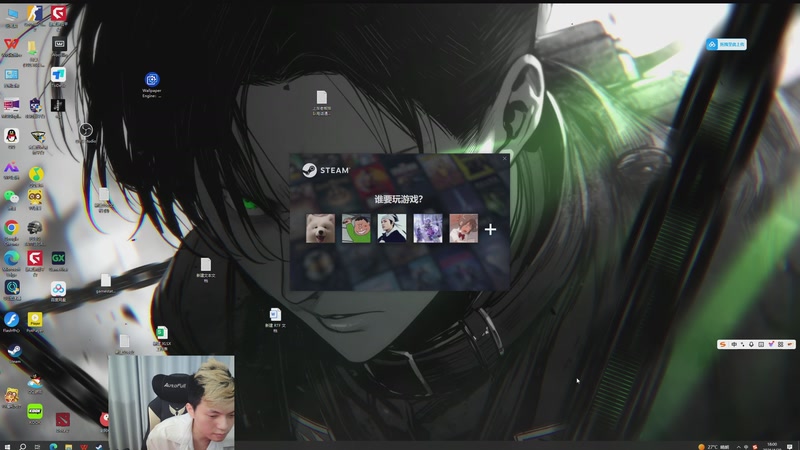Launch the WeChat desktop shortcut
Image resolution: width=800 pixels, height=450 pixels.
click(11, 199)
